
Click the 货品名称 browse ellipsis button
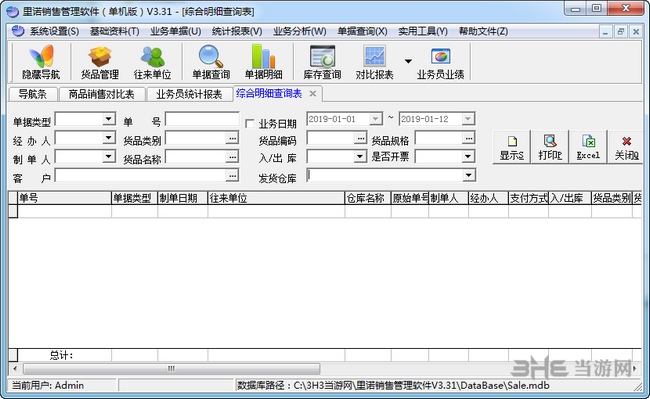pos(232,156)
